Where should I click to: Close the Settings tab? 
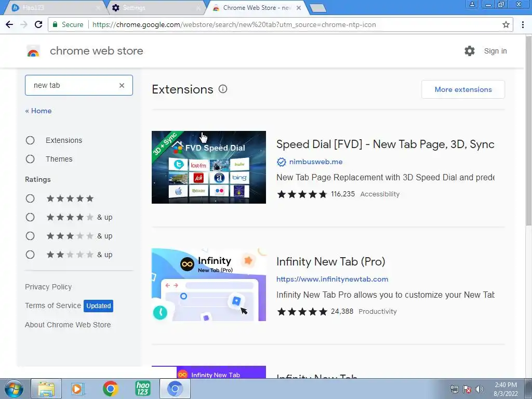coord(198,8)
